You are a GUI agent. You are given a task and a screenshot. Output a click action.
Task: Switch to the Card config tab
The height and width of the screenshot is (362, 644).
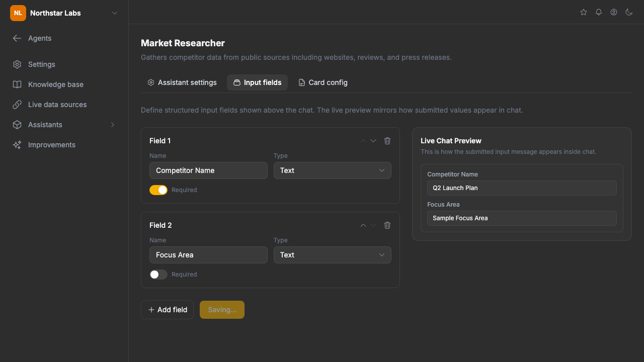(x=323, y=82)
